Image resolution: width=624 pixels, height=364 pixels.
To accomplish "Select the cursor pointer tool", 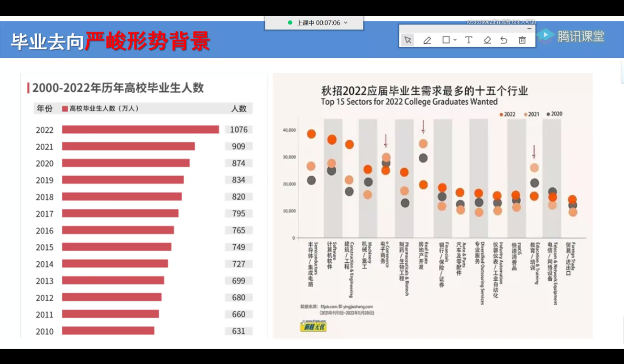I will point(408,40).
